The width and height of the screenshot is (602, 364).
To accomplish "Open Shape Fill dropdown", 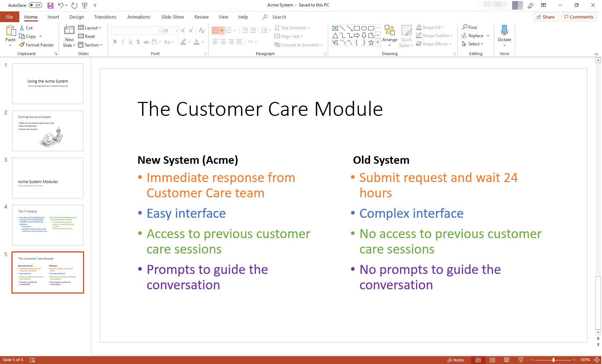I will [430, 27].
